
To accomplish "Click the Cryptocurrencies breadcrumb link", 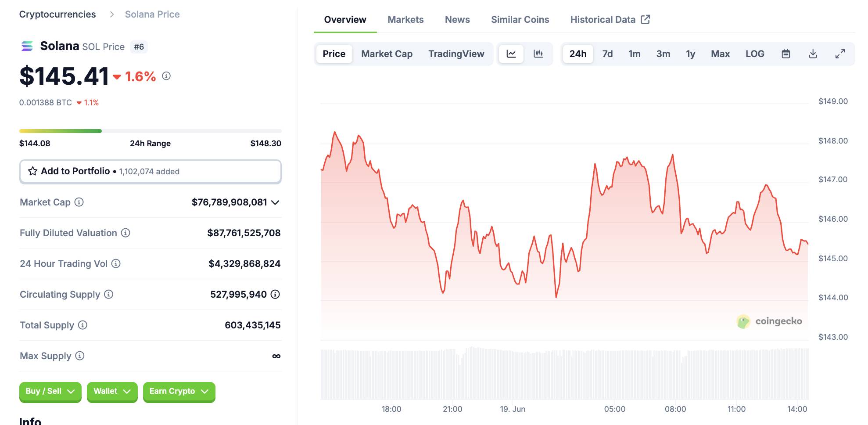I will pos(57,14).
